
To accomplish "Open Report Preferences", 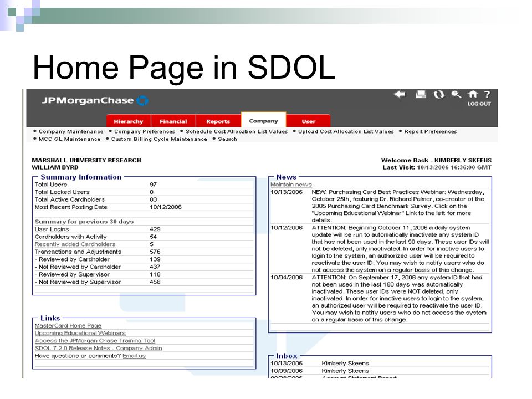I will tap(430, 131).
